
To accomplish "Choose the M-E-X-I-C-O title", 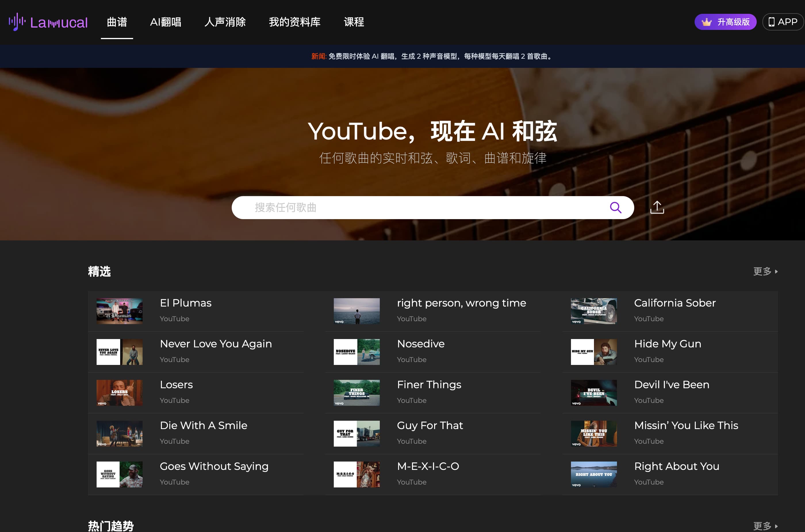I will click(x=428, y=466).
